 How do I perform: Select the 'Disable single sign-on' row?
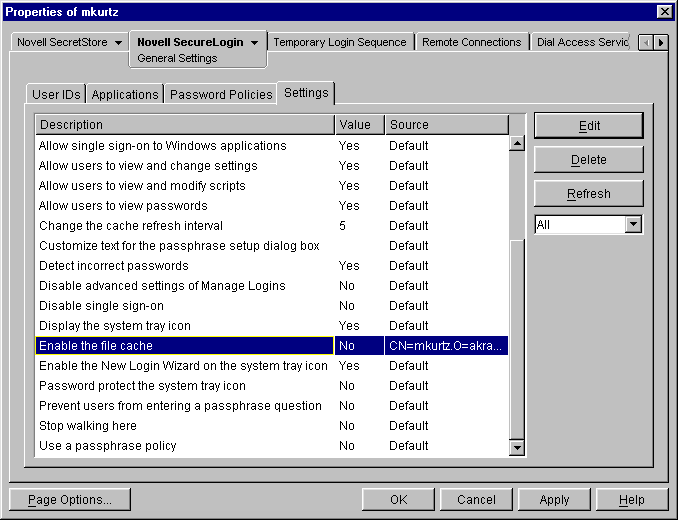[x=272, y=306]
